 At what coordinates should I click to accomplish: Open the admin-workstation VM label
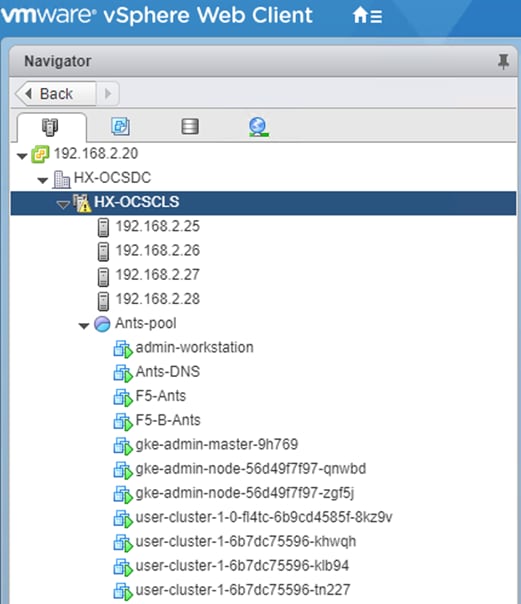point(195,348)
